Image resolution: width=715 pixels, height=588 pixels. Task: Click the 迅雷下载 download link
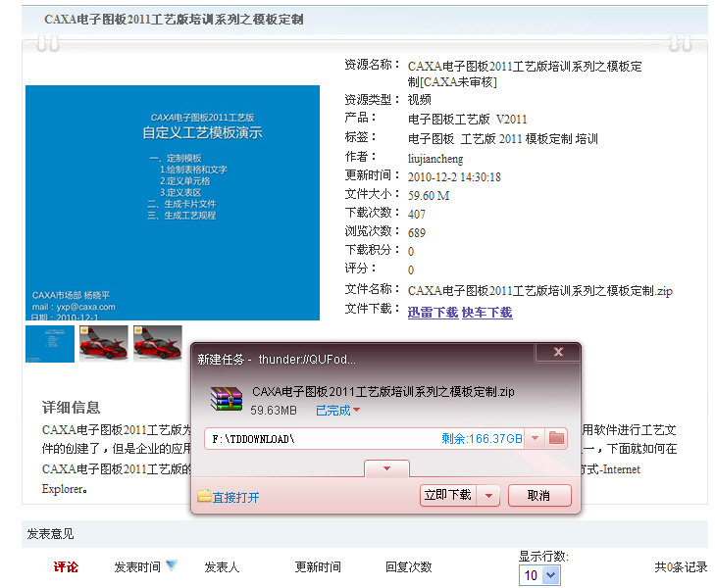coord(433,313)
